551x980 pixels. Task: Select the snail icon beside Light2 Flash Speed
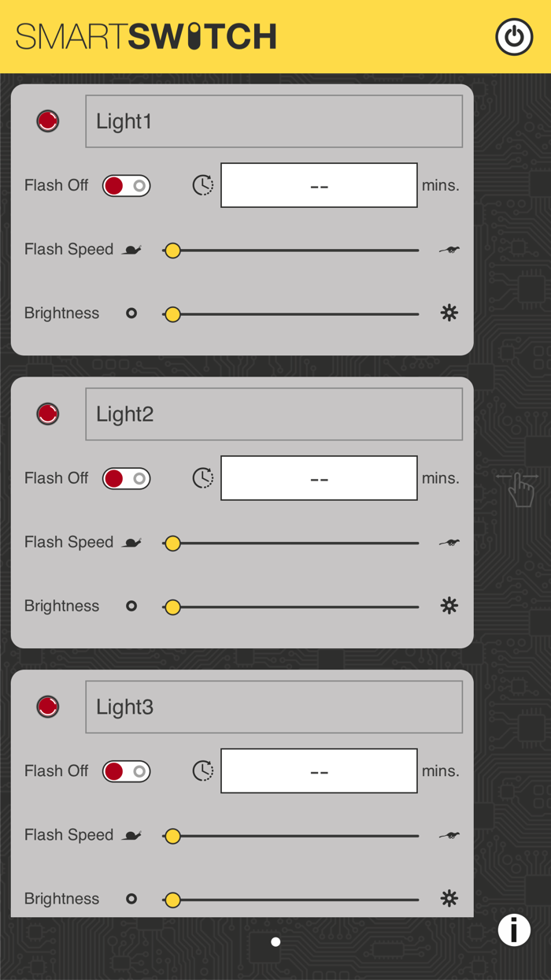pos(132,542)
